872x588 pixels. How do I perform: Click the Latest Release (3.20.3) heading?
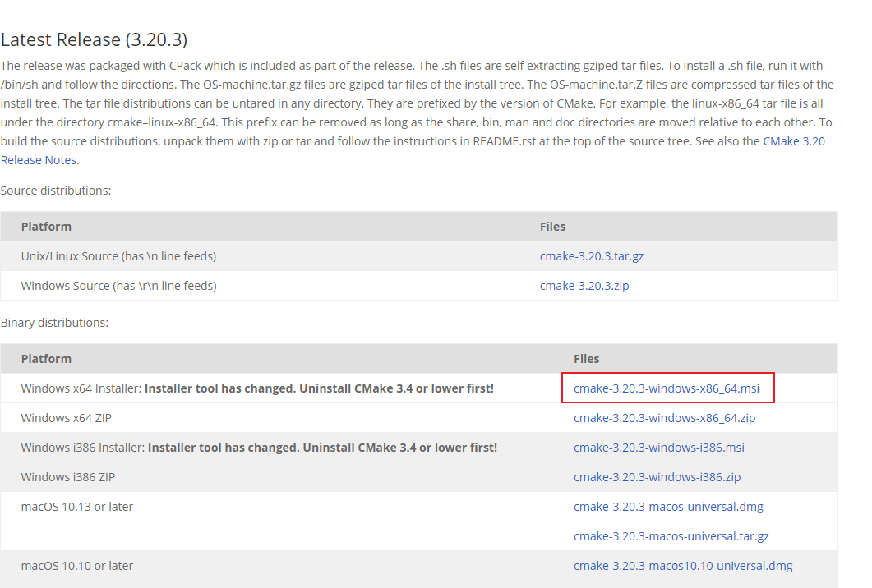point(94,40)
